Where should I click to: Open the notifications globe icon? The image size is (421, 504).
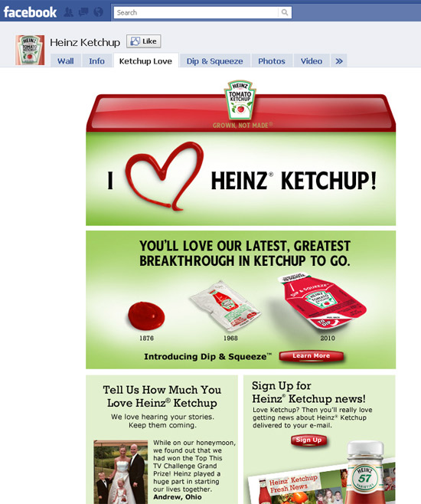(98, 12)
